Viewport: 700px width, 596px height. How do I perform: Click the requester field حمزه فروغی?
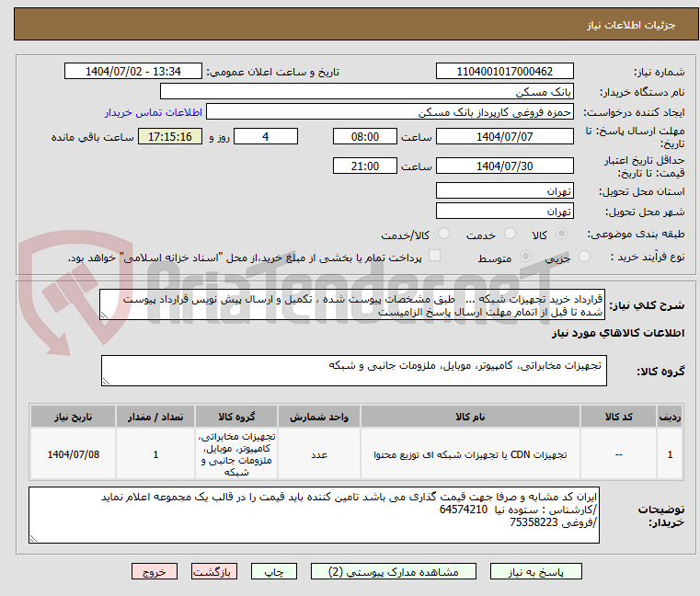coord(390,112)
